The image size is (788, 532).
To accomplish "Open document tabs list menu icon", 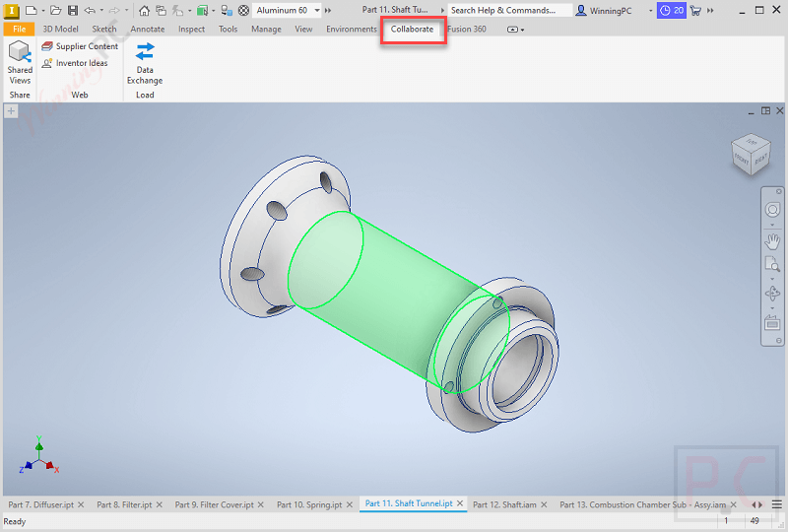I will pyautogui.click(x=777, y=504).
